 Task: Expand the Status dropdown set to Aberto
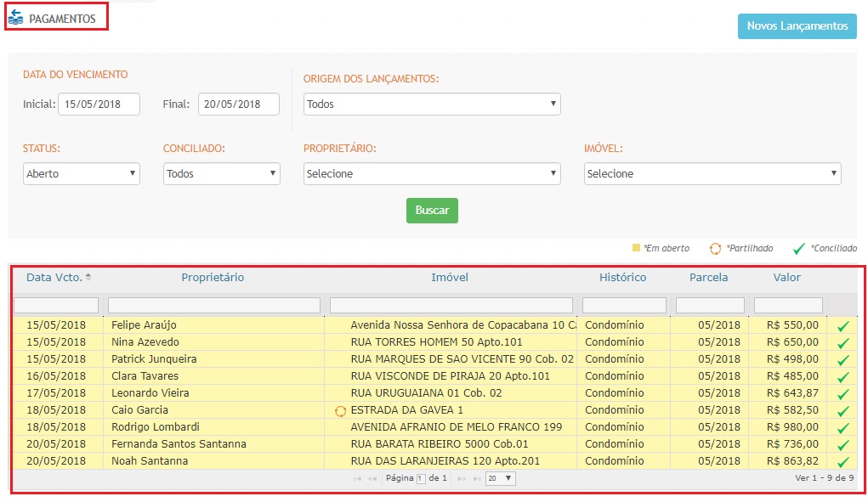(81, 173)
